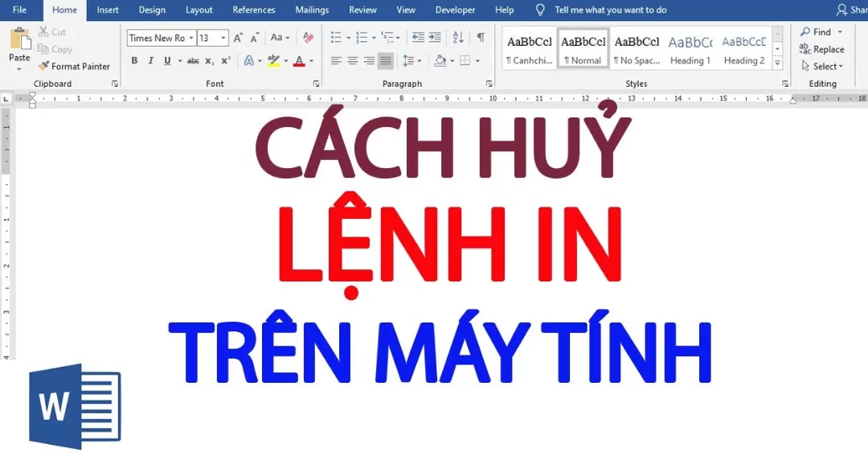Open the font size dropdown
Viewport: 868px width, 452px height.
pyautogui.click(x=223, y=38)
